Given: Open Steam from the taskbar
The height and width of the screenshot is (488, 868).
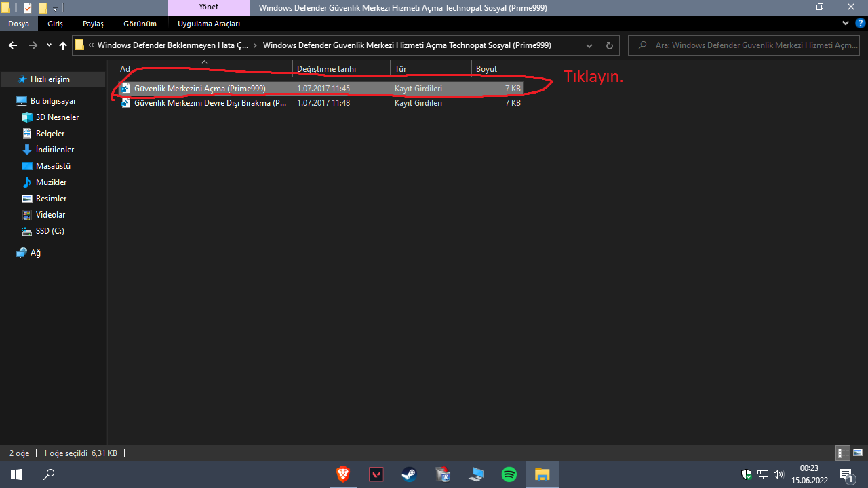Looking at the screenshot, I should 409,474.
